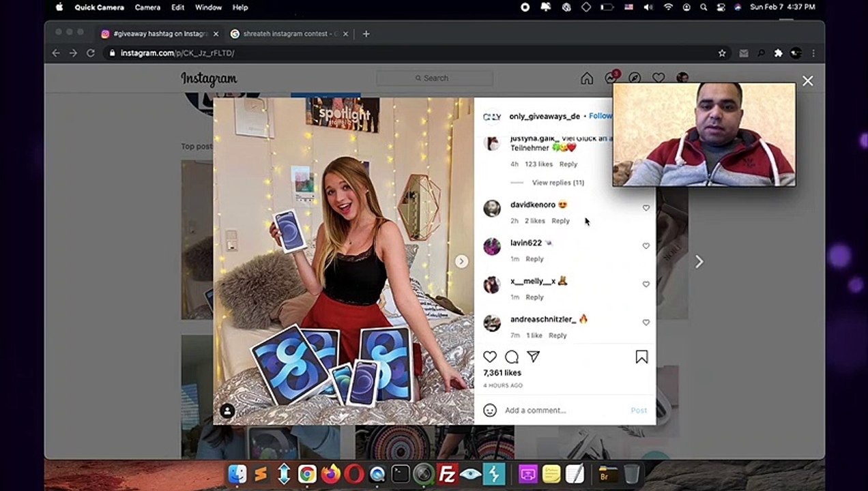The image size is (868, 491).
Task: Close the #giveaway hashtag tab
Action: pyautogui.click(x=216, y=33)
